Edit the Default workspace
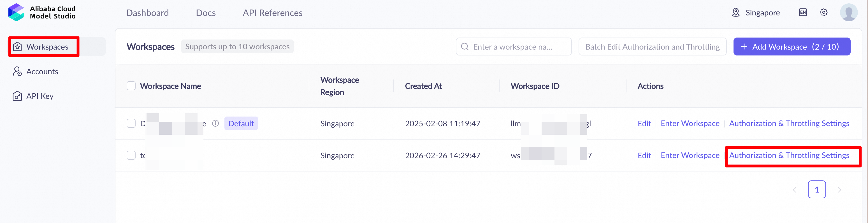Viewport: 868px width, 223px height. [x=644, y=124]
